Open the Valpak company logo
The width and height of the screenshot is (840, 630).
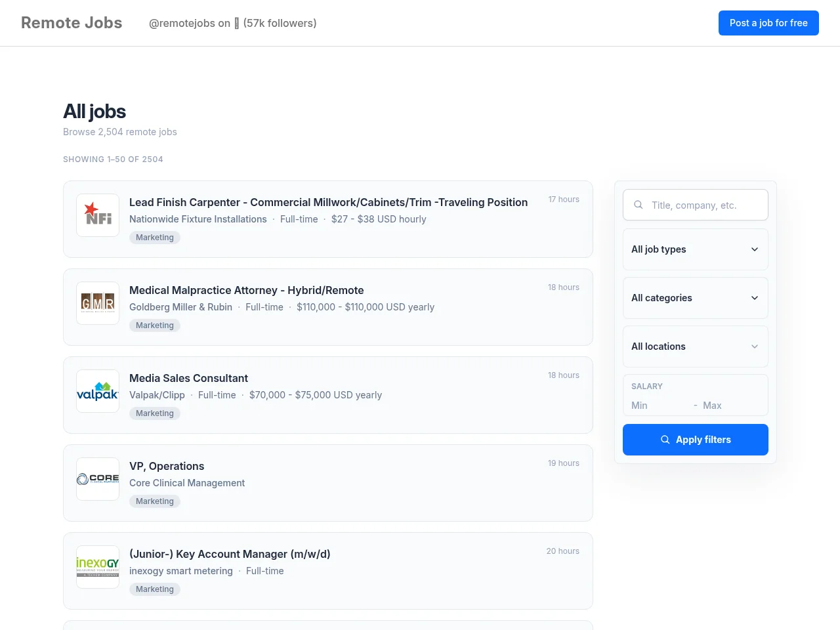pos(98,391)
